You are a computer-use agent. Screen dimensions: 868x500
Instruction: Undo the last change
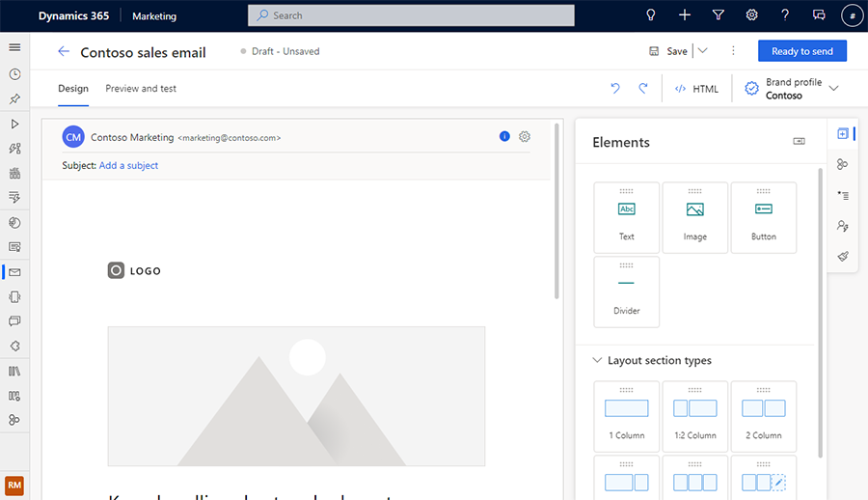click(x=615, y=88)
